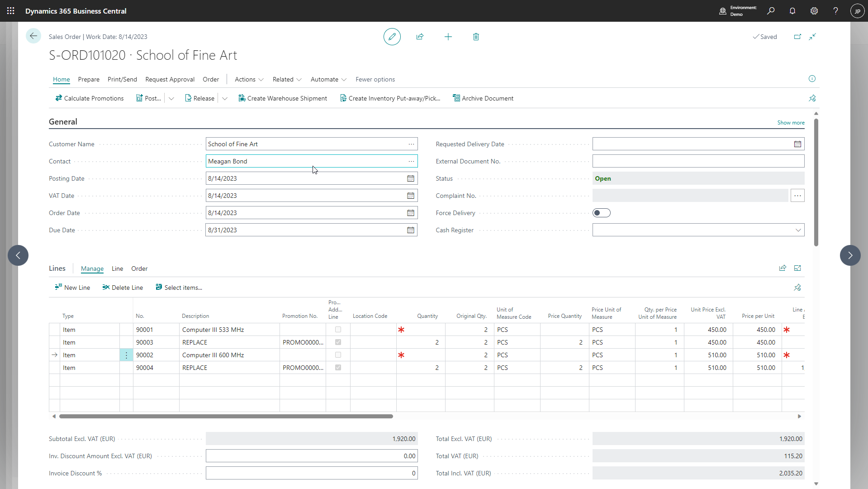
Task: Open the app launcher waffle menu
Action: click(x=11, y=11)
